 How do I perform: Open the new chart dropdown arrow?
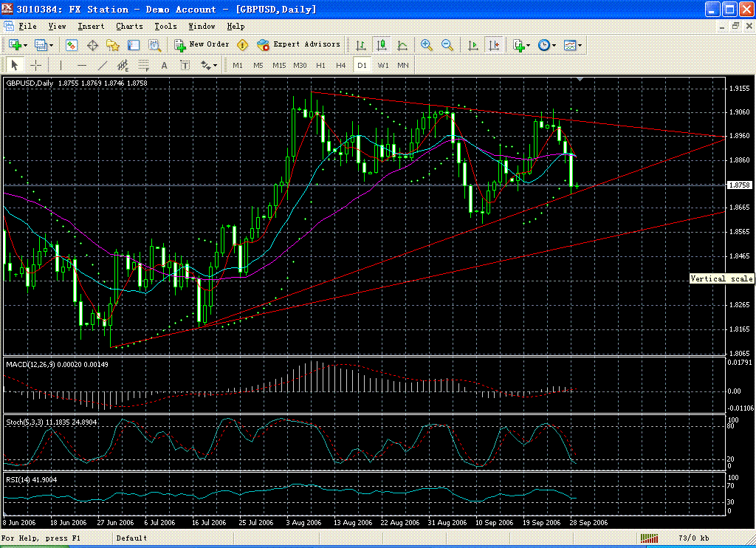click(27, 45)
